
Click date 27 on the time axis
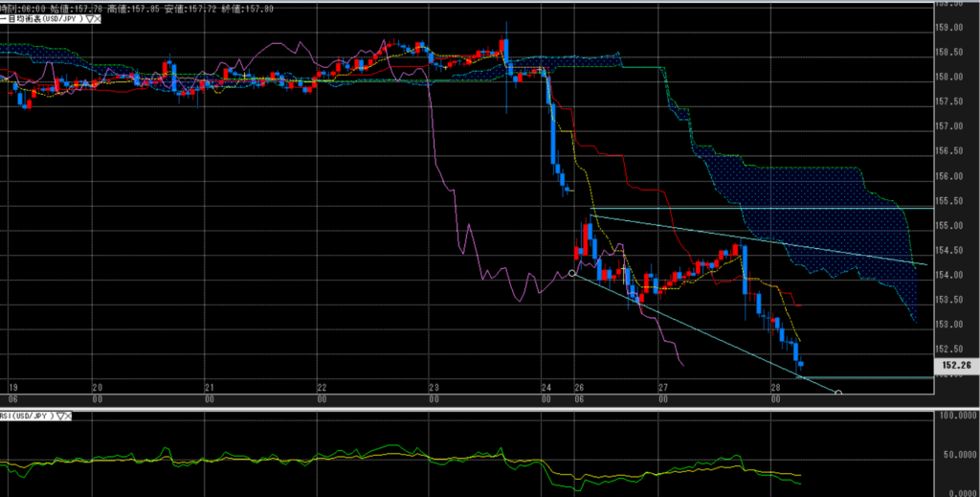662,388
